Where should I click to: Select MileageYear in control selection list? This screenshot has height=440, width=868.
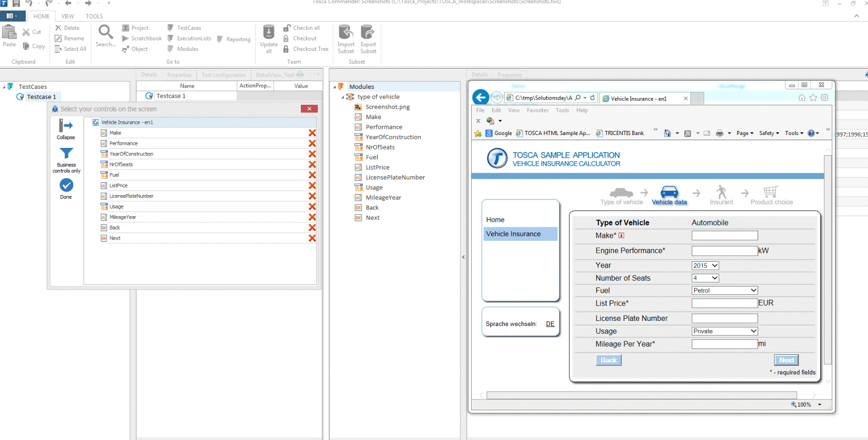coord(123,217)
